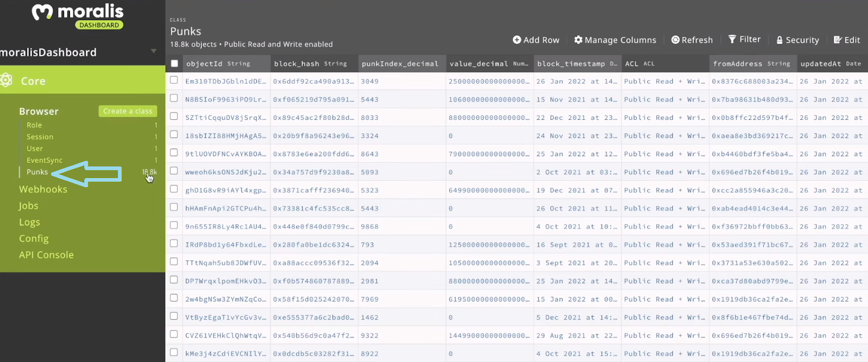Select checkbox for punkIndex 9868 row
This screenshot has height=362, width=868.
coord(174,225)
